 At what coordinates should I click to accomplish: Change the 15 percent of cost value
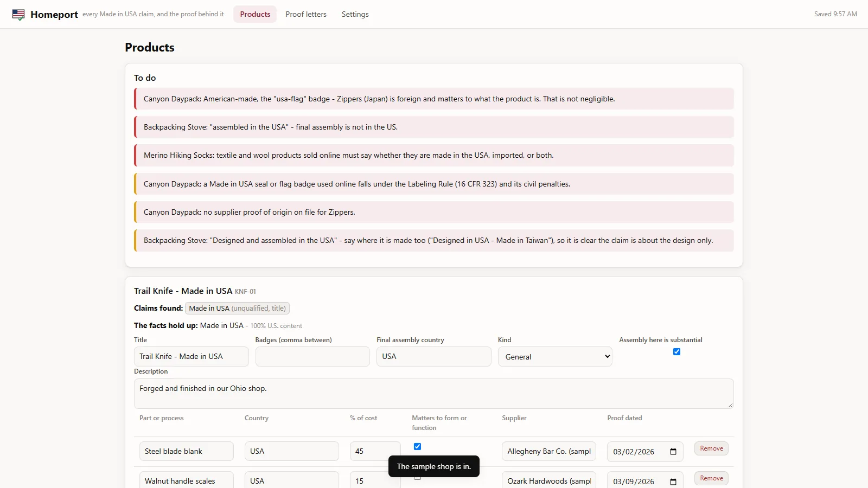point(375,480)
